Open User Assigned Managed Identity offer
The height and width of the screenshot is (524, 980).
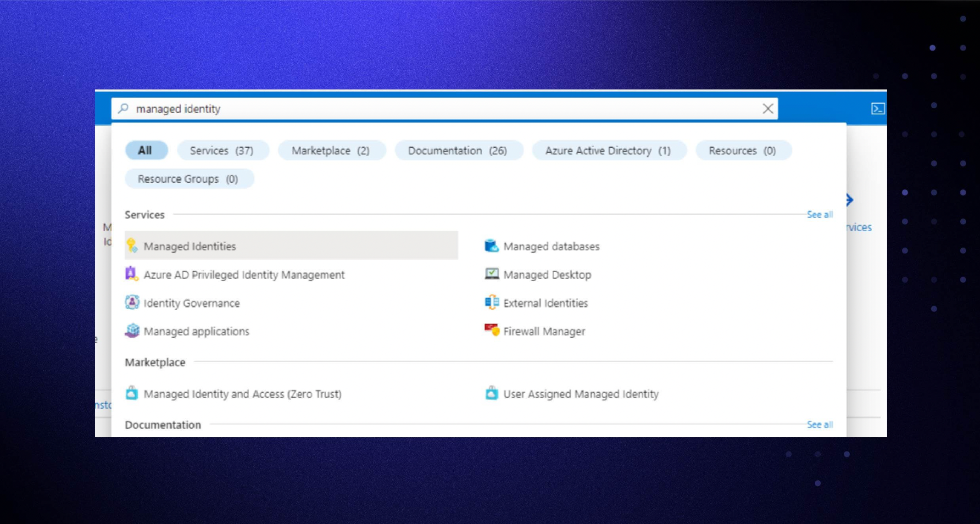point(581,394)
